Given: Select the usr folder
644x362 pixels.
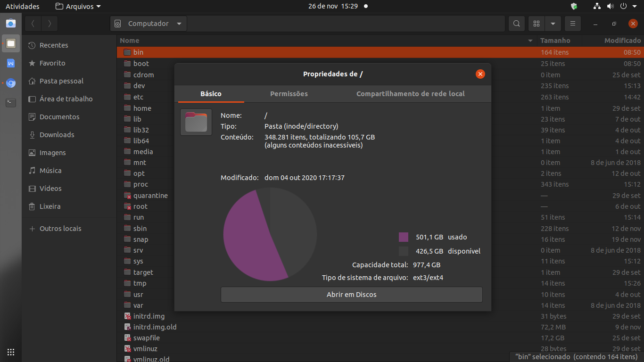Looking at the screenshot, I should click(138, 295).
